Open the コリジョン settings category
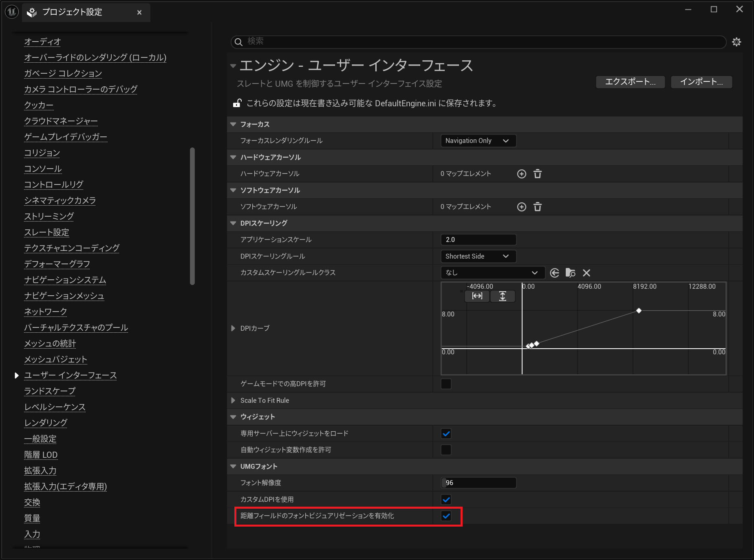The width and height of the screenshot is (754, 560). click(42, 153)
